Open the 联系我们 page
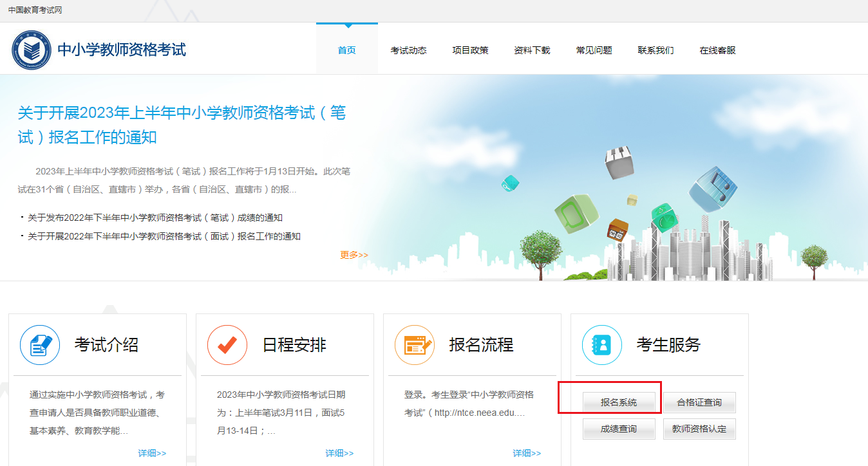Viewport: 868px width, 466px height. (x=656, y=50)
